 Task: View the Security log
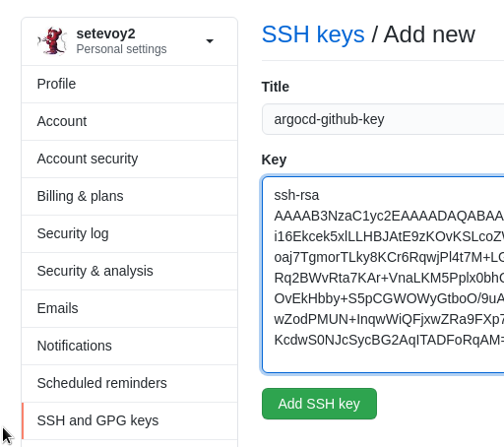tap(130, 233)
